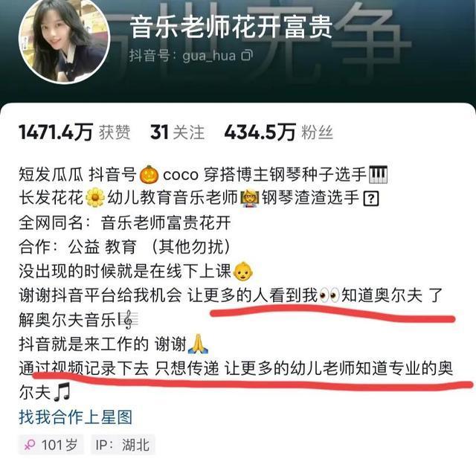Click the eyes emoji in bio
Screen dimensions: 476x459
click(x=329, y=295)
